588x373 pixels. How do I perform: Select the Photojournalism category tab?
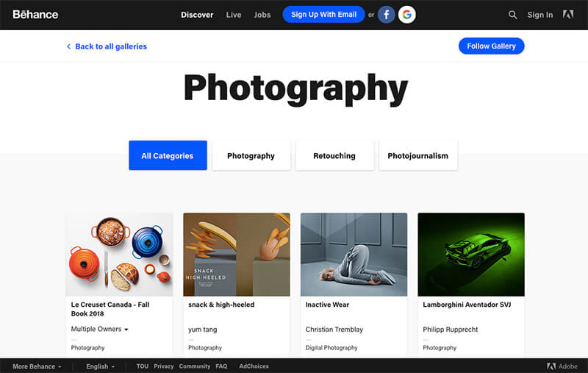coord(418,155)
